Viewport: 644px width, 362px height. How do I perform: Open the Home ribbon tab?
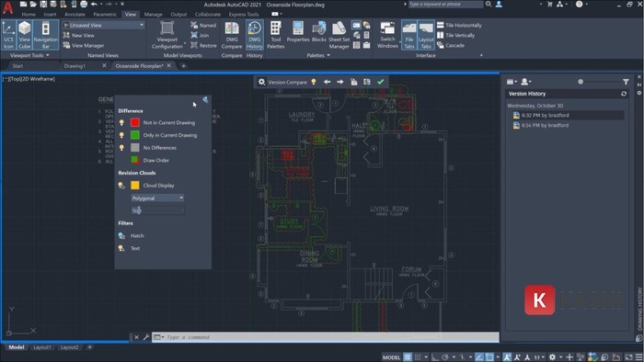point(29,14)
